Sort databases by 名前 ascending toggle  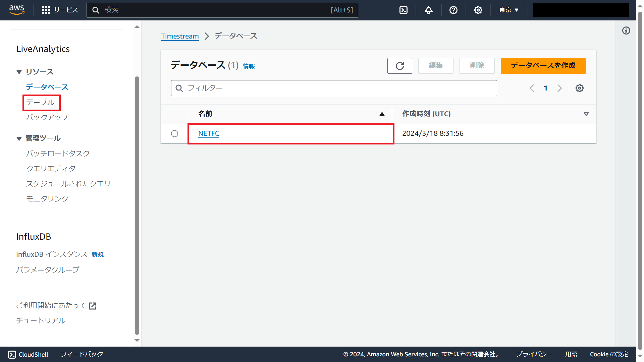382,114
